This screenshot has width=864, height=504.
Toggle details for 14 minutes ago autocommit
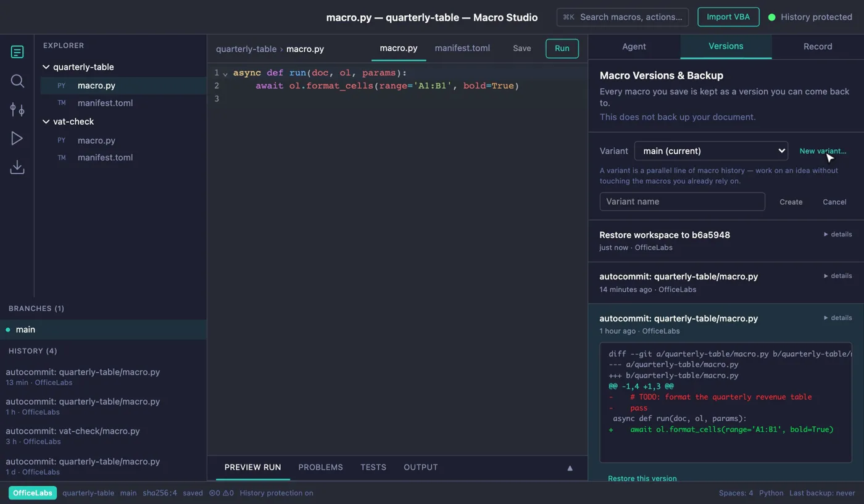click(837, 276)
